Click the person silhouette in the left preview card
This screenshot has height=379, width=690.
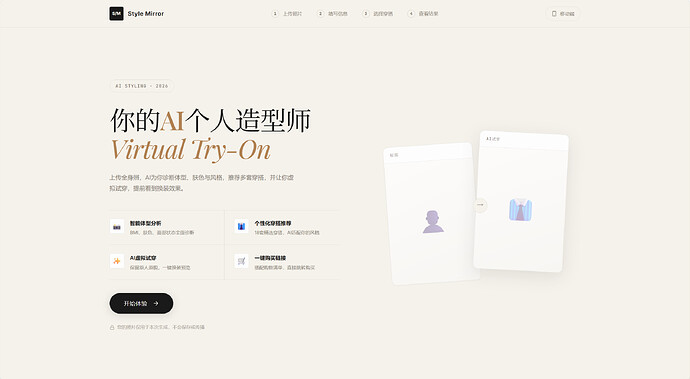pyautogui.click(x=433, y=221)
